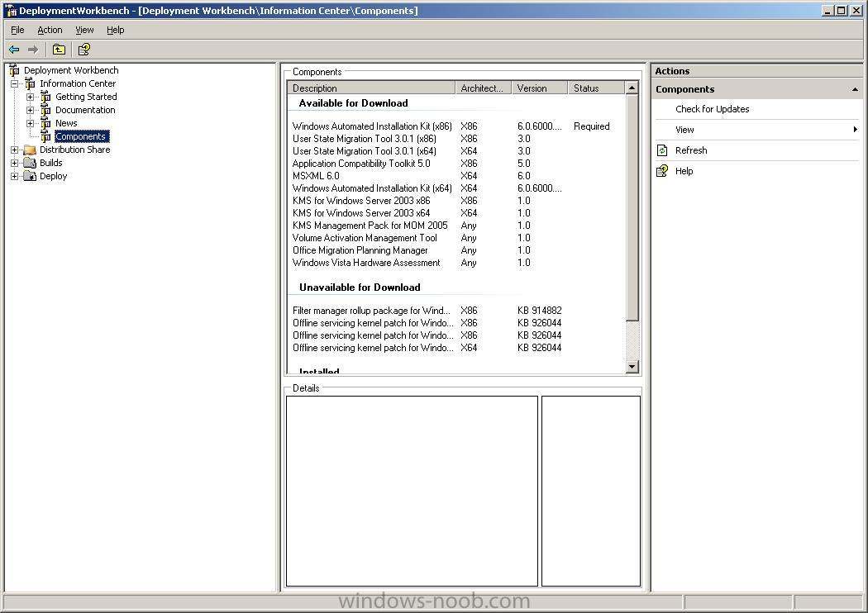The image size is (868, 613).
Task: Select Deploy in the tree
Action: (x=53, y=177)
